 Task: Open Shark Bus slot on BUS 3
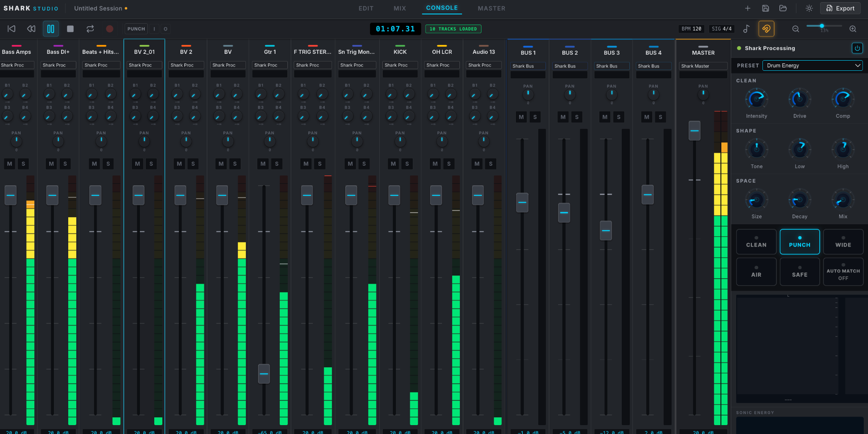coord(612,66)
